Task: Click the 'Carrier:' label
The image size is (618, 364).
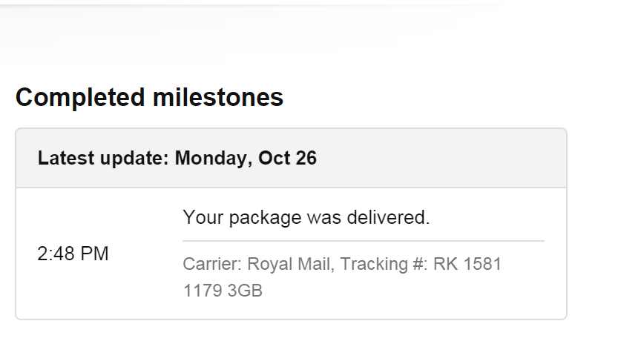Action: point(212,265)
